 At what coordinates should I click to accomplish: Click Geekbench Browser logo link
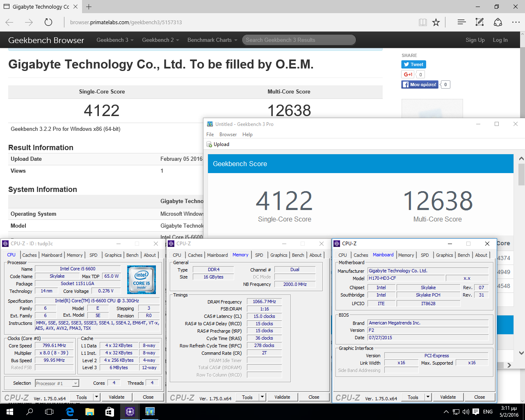(x=46, y=40)
